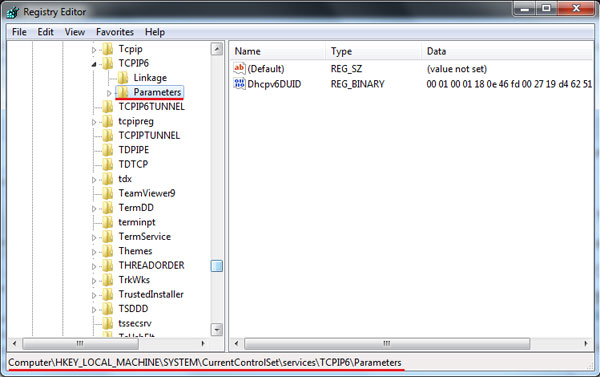Sort by the Type column header

(x=373, y=51)
